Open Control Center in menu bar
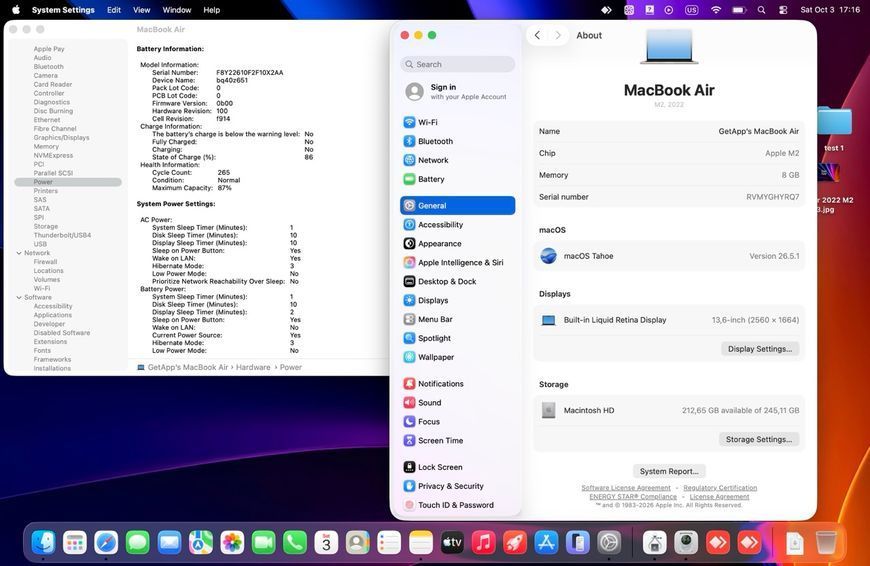Viewport: 870px width, 566px height. [x=783, y=10]
